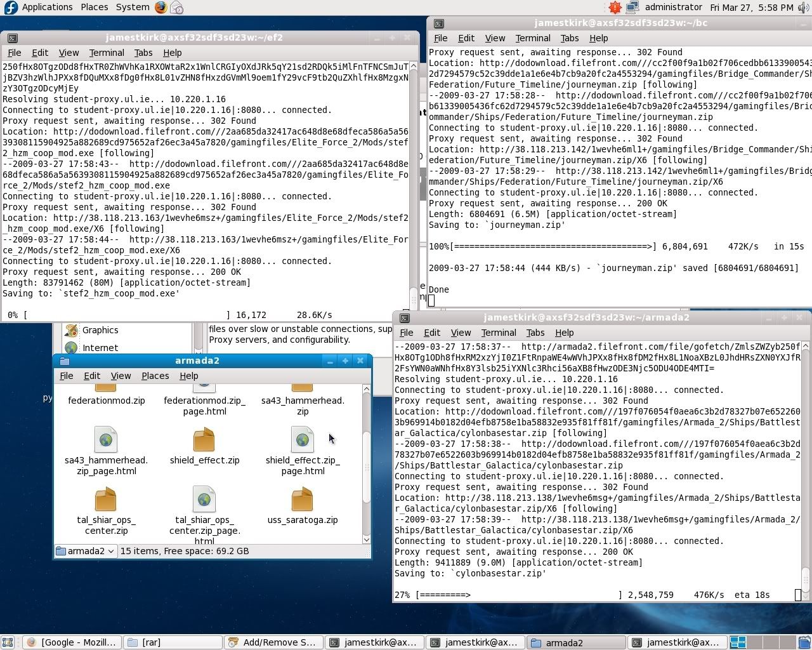The width and height of the screenshot is (812, 650).
Task: Launch Firefox from the top panel
Action: coord(161,8)
